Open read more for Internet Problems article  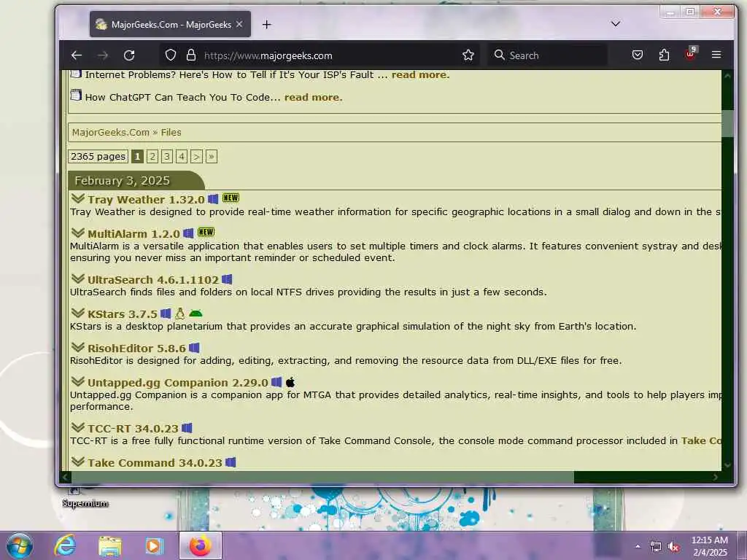tap(420, 75)
